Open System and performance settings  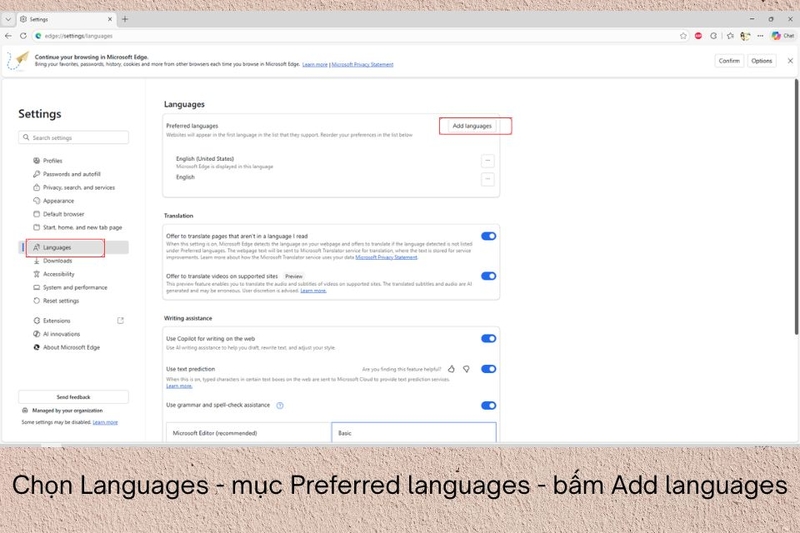[74, 288]
